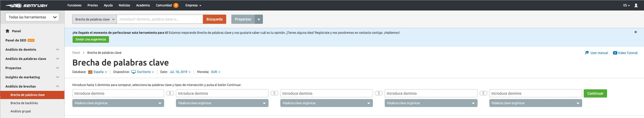Viewport: 644px width, 118px height.
Task: Dismiss the suggestion banner with the X
Action: click(636, 32)
